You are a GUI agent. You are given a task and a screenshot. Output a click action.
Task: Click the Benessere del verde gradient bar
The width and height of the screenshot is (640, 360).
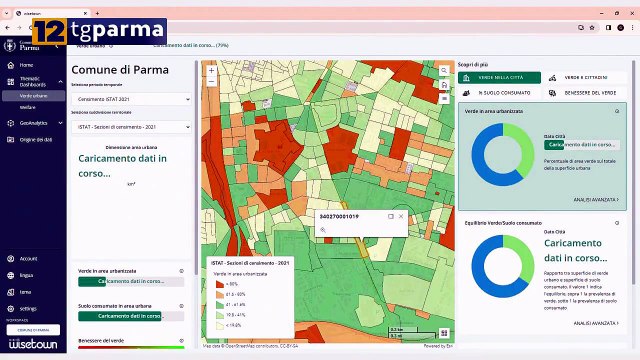pos(131,348)
